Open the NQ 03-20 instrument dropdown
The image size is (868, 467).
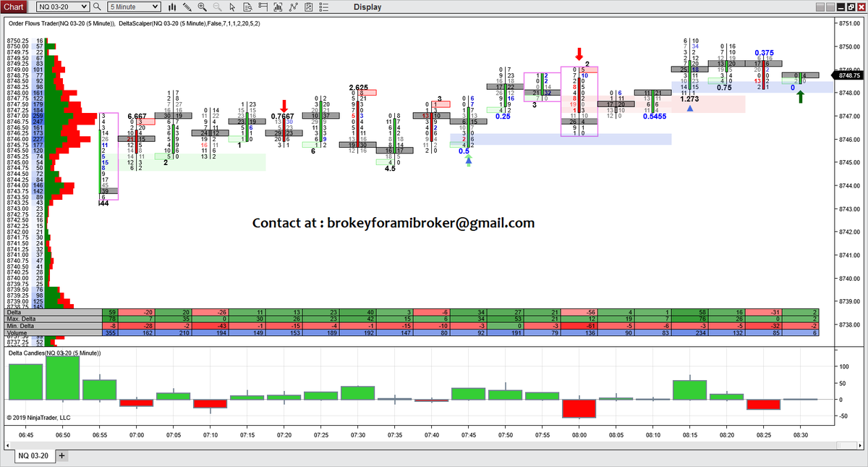click(x=62, y=7)
